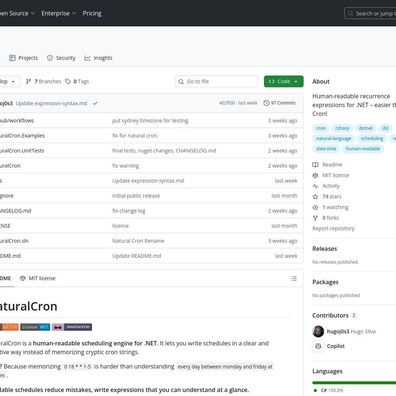Image resolution: width=396 pixels, height=396 pixels.
Task: Open the 97 Commits history
Action: pos(279,103)
